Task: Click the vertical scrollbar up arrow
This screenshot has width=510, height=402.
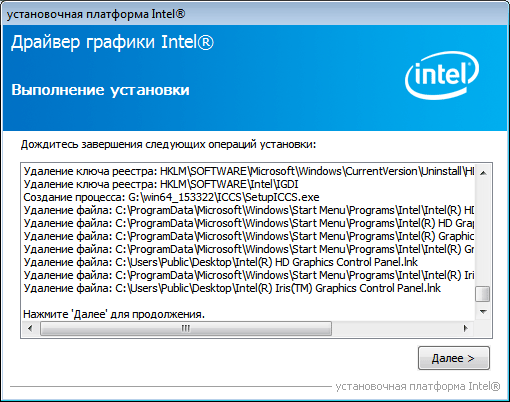Action: [x=483, y=173]
